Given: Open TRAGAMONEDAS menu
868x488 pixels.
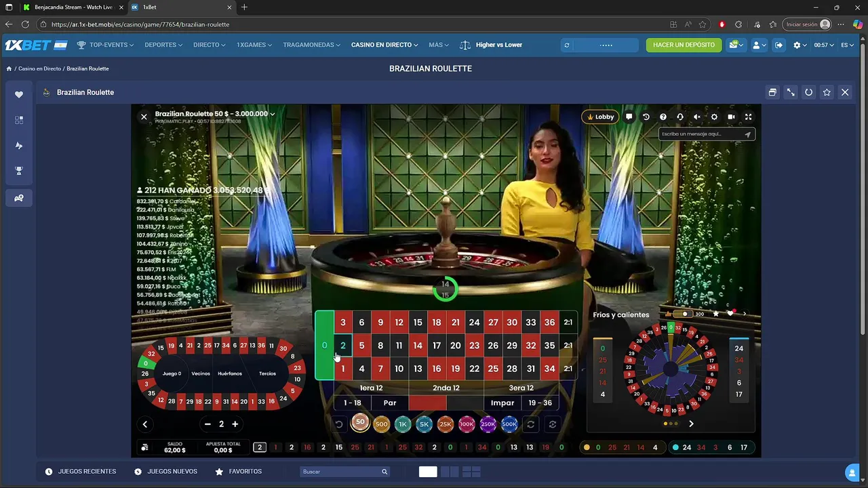Looking at the screenshot, I should [312, 45].
